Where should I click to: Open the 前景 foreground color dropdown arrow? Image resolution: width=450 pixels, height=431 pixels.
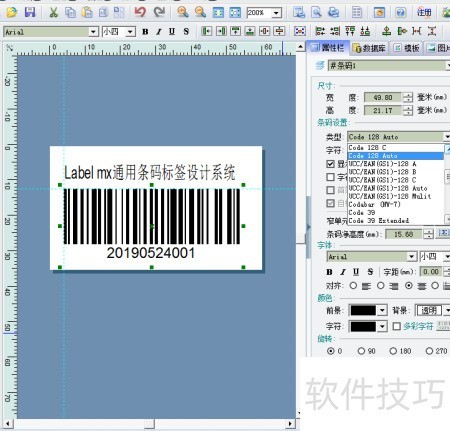[382, 310]
